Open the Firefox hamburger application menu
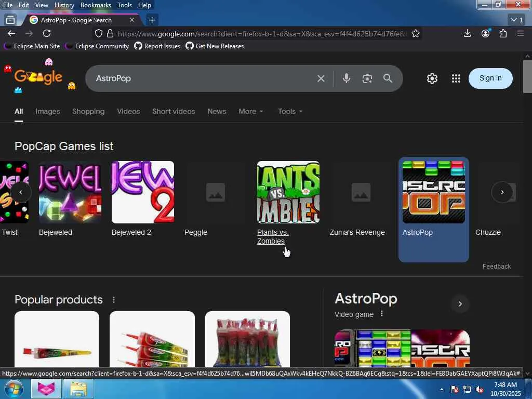The width and height of the screenshot is (532, 399). click(x=521, y=33)
